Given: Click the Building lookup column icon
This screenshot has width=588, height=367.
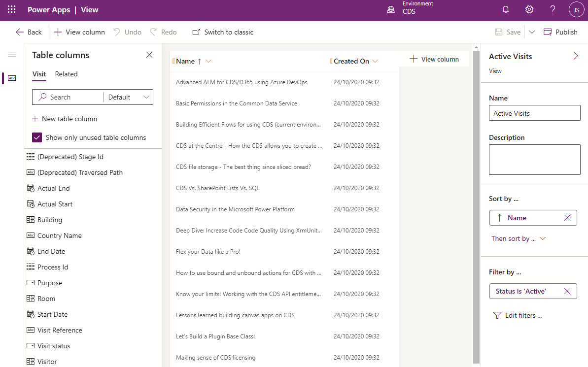Looking at the screenshot, I should tap(31, 220).
